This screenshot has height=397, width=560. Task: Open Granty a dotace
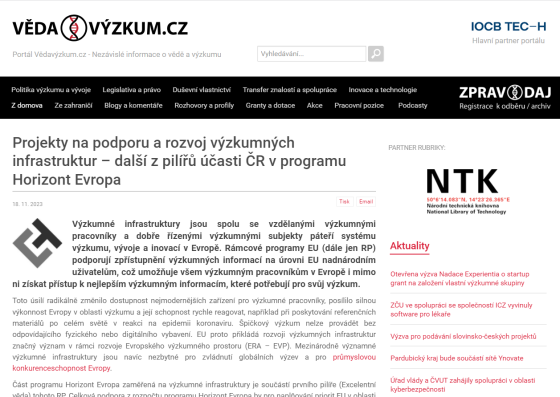[x=270, y=105]
